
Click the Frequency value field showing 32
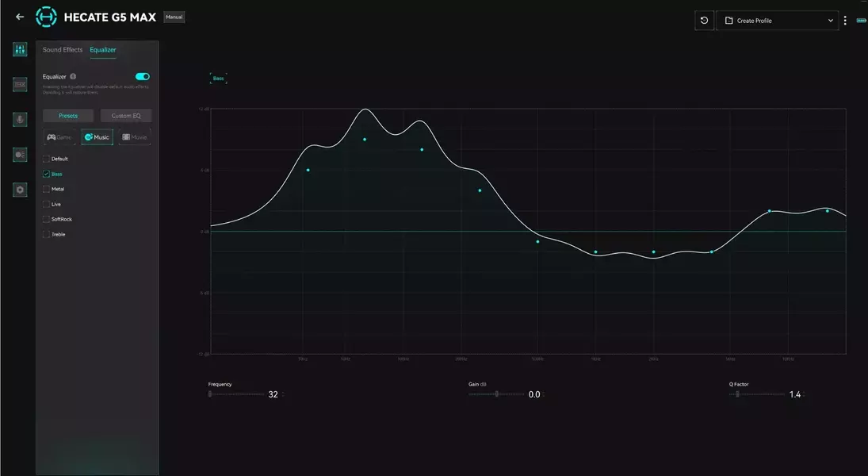click(275, 394)
